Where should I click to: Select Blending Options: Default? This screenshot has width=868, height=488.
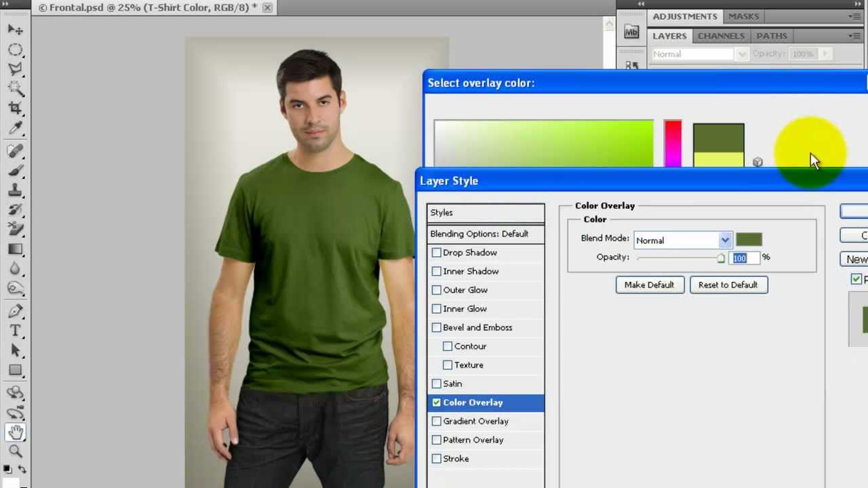[486, 234]
